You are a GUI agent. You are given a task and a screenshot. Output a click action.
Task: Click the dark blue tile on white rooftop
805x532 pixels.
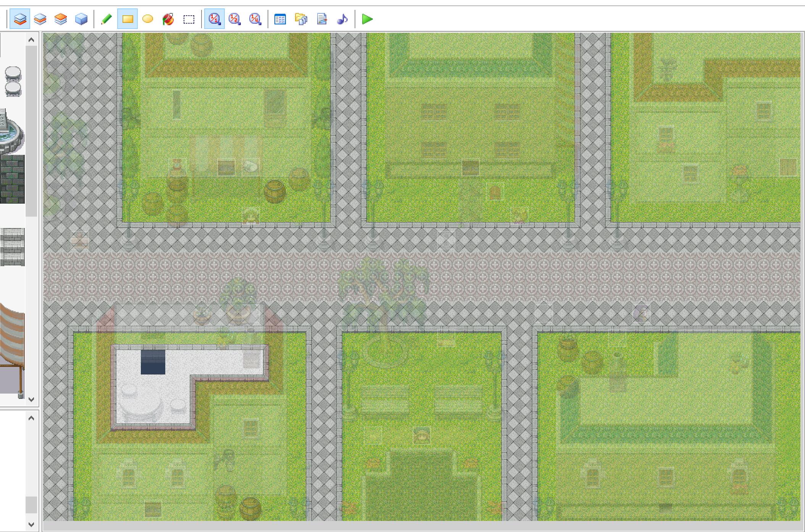tap(153, 362)
